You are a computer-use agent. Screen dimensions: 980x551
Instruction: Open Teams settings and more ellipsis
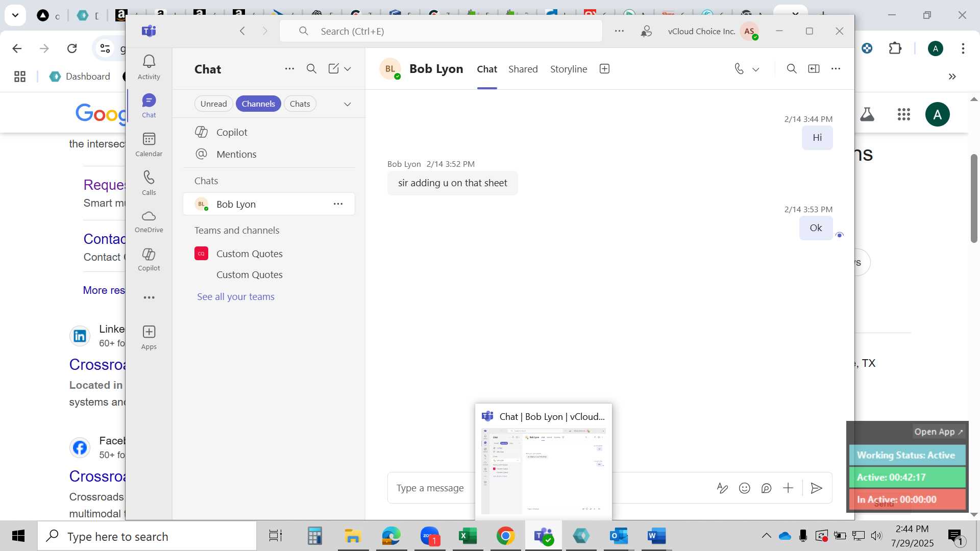tap(619, 31)
